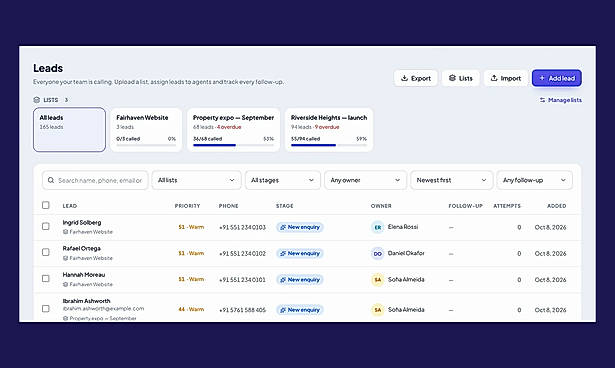Click the 44 · Warm priority value
615x368 pixels.
(x=191, y=310)
